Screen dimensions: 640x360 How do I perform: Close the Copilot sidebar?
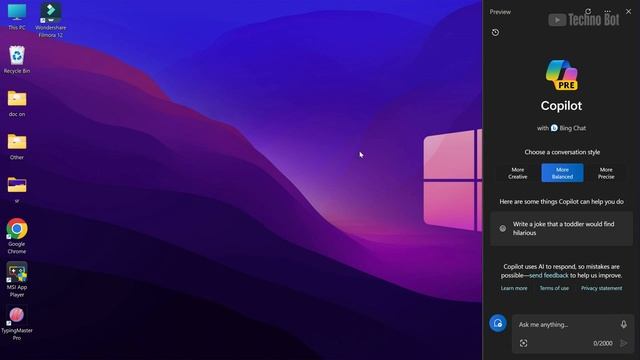pyautogui.click(x=629, y=11)
